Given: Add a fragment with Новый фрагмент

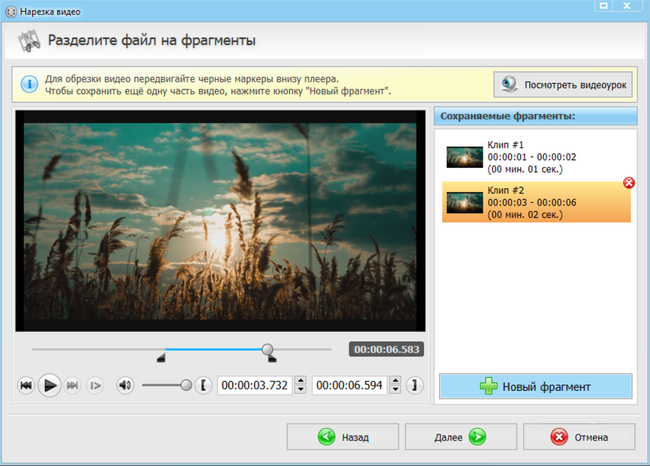Looking at the screenshot, I should 536,386.
